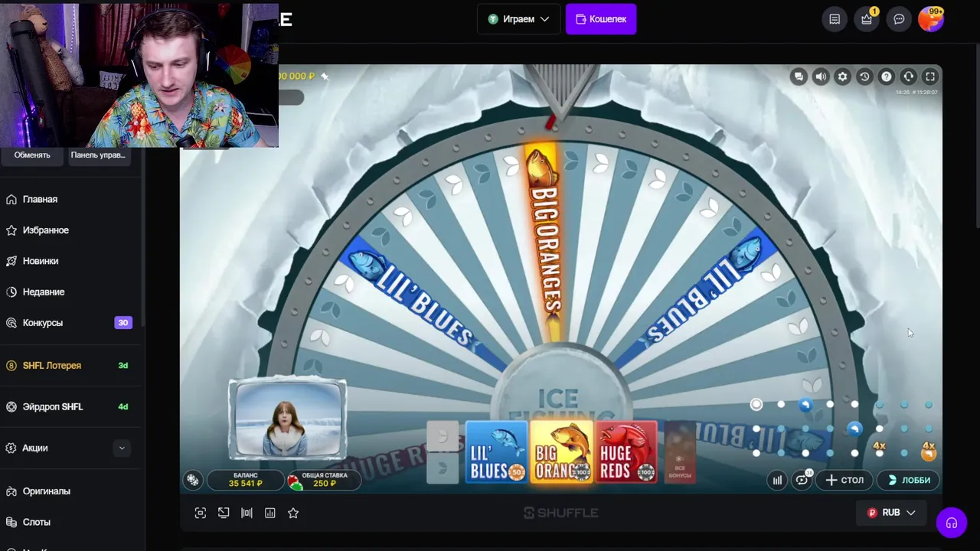Toggle theater mode icon under the game

[247, 513]
